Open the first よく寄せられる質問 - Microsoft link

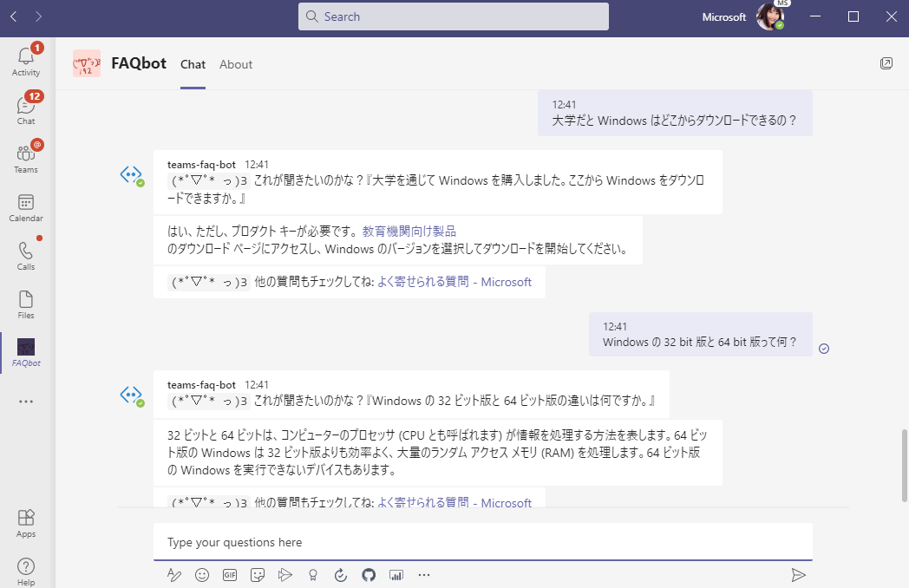454,282
